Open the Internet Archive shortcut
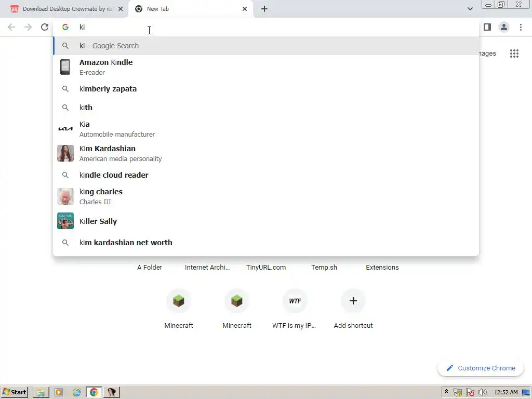Image resolution: width=532 pixels, height=399 pixels. coord(207,268)
